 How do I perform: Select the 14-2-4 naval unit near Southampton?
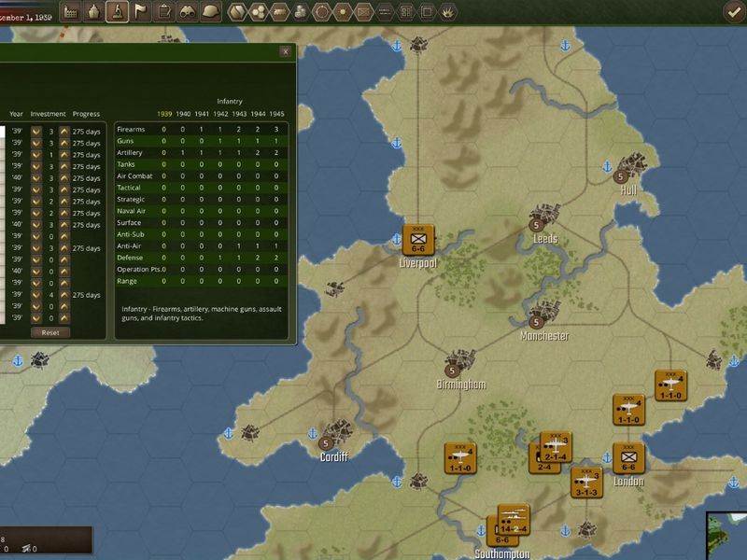(x=514, y=520)
